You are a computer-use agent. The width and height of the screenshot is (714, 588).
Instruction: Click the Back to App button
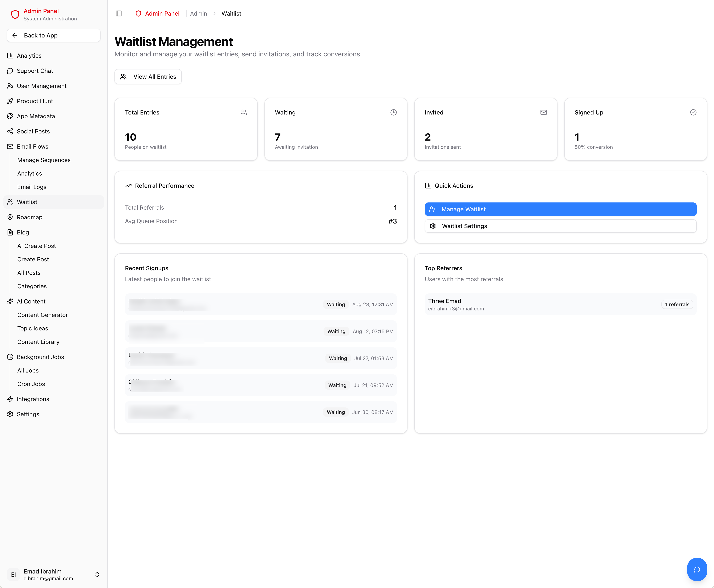click(x=53, y=35)
